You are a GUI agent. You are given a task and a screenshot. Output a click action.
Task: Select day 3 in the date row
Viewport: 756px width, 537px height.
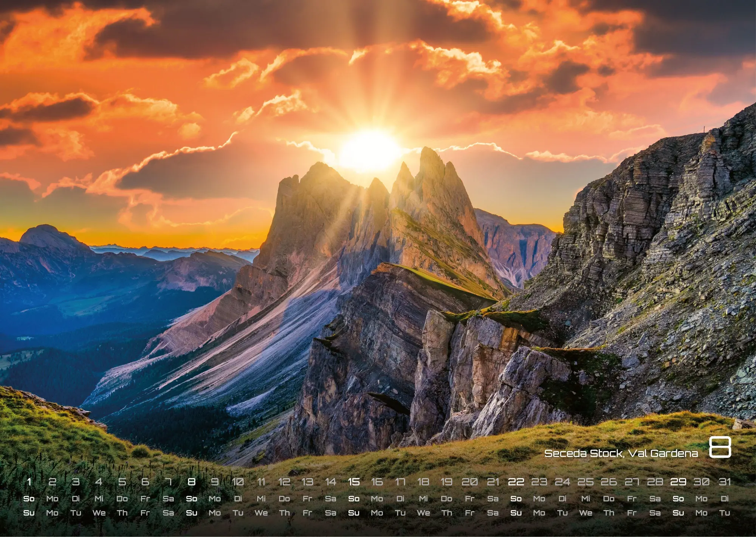tap(76, 482)
